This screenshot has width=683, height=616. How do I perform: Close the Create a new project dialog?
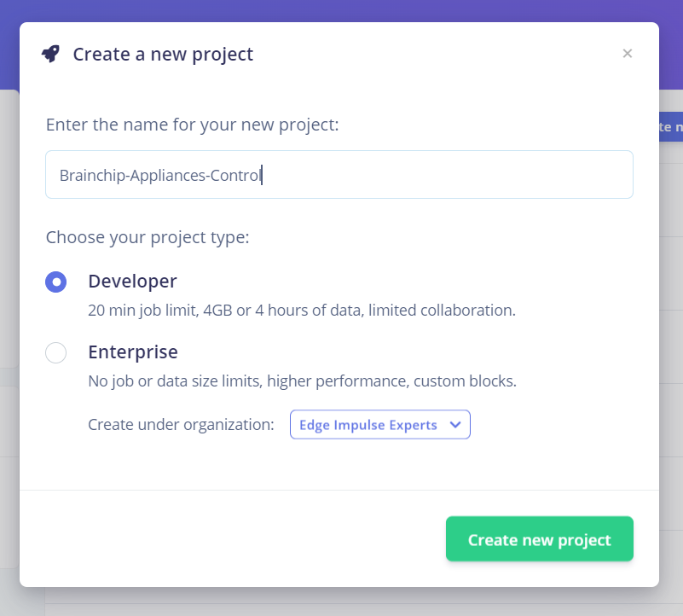click(628, 54)
